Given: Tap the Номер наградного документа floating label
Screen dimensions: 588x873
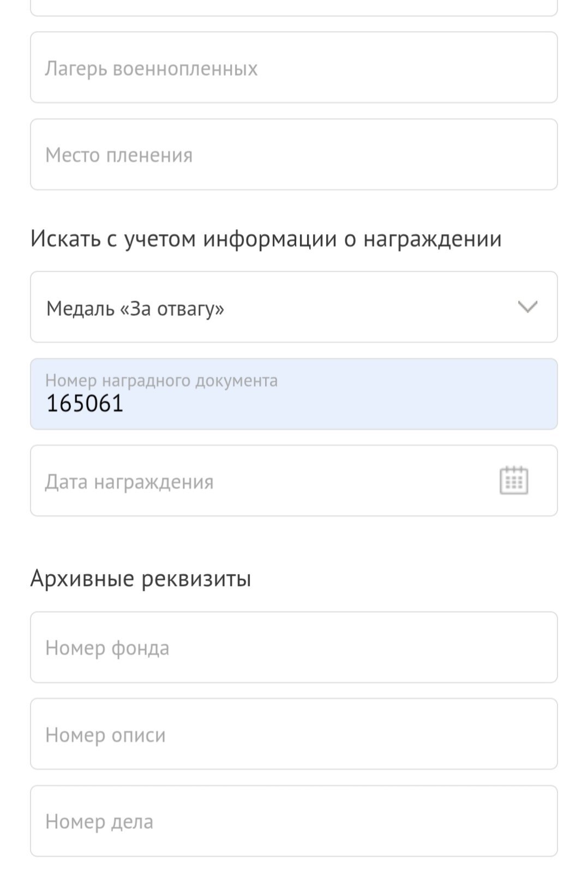Looking at the screenshot, I should point(161,380).
